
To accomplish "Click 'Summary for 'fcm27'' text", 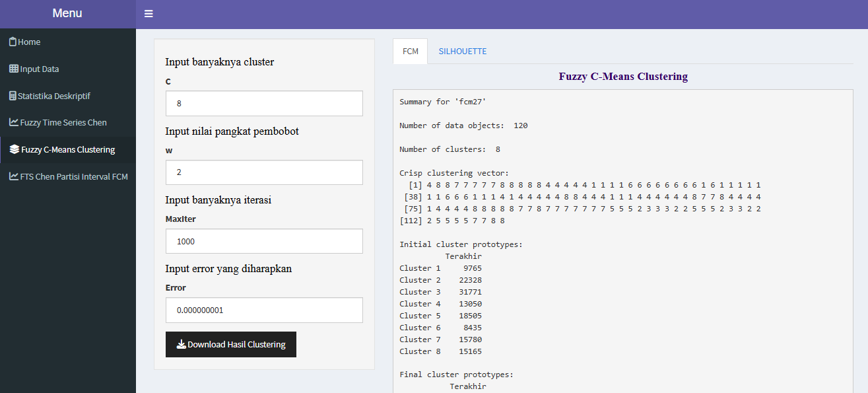I will coord(443,102).
